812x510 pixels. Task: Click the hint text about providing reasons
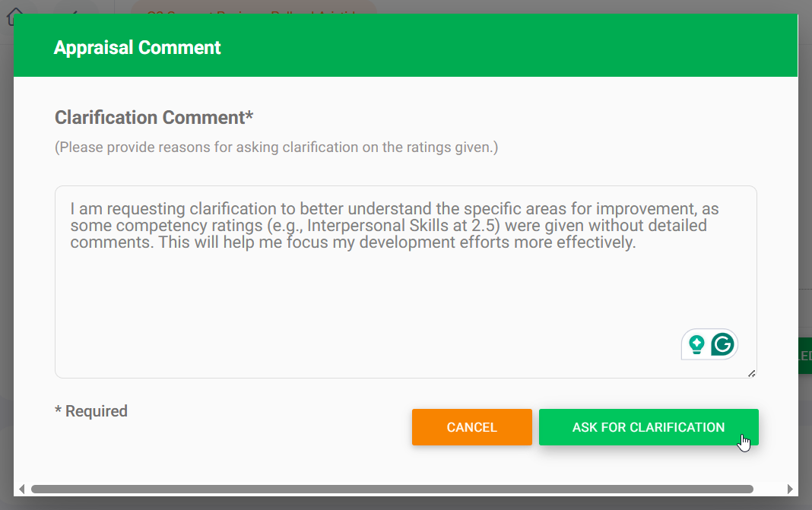click(276, 147)
